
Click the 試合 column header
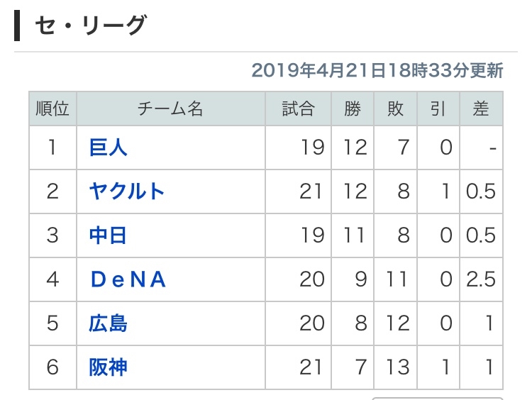pyautogui.click(x=298, y=109)
